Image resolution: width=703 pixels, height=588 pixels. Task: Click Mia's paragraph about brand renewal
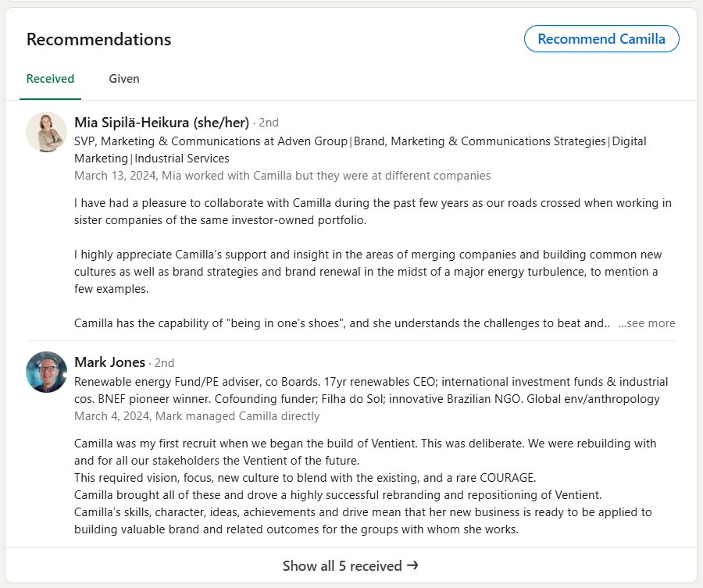click(368, 272)
